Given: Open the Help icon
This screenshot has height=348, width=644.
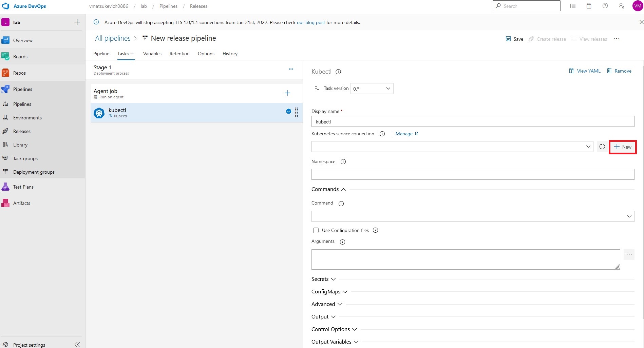Looking at the screenshot, I should 605,6.
